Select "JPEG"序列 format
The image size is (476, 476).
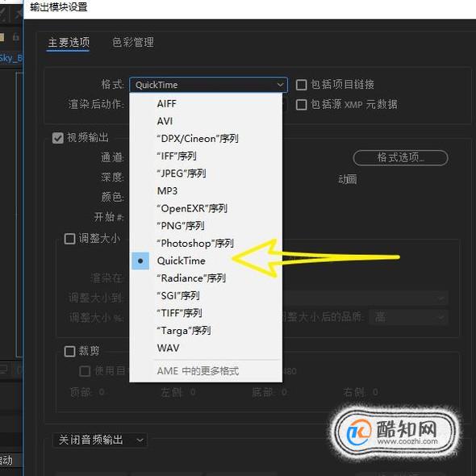point(206,173)
